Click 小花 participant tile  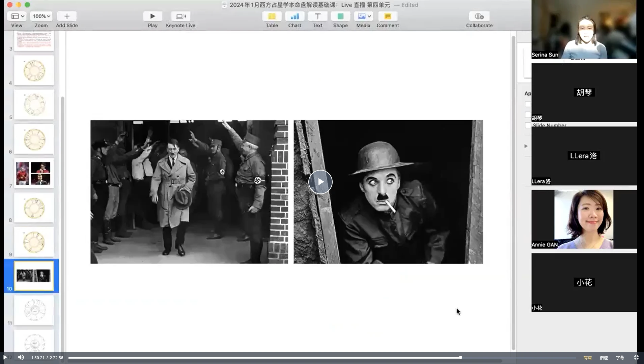tap(584, 282)
